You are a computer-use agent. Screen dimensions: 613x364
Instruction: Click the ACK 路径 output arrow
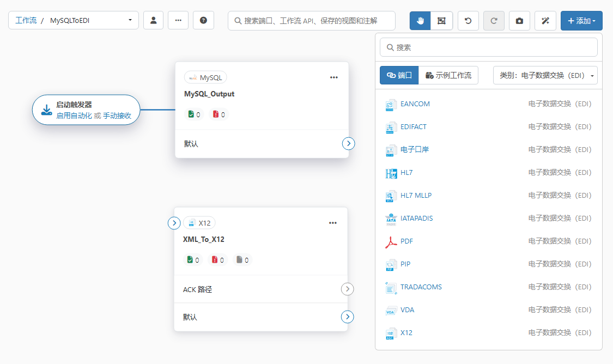(x=348, y=289)
